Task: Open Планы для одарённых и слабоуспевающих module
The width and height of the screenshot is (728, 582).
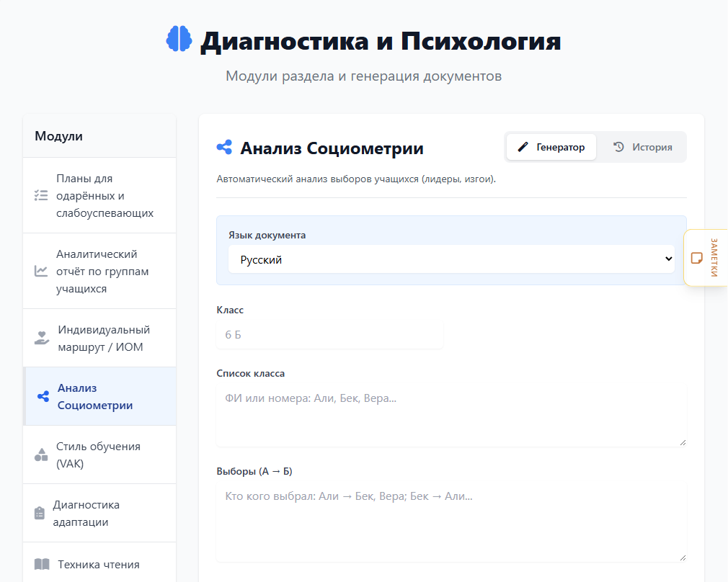Action: [x=99, y=195]
